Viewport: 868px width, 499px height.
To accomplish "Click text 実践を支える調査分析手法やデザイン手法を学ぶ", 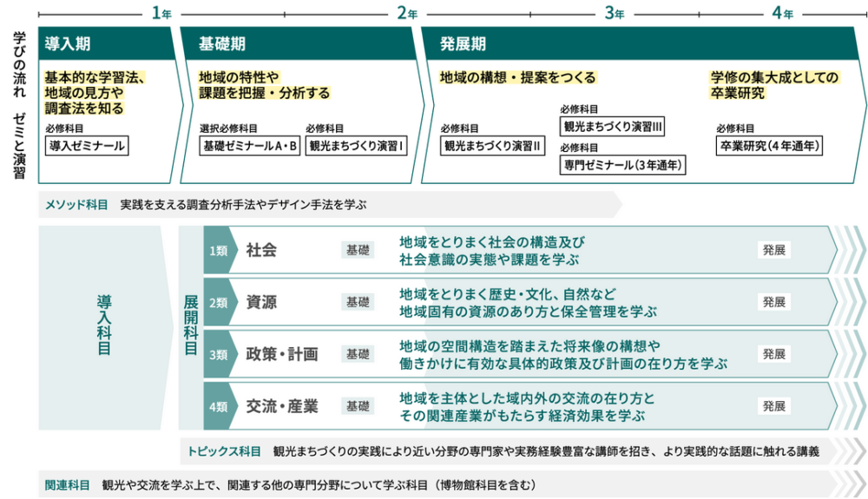I will click(x=244, y=205).
